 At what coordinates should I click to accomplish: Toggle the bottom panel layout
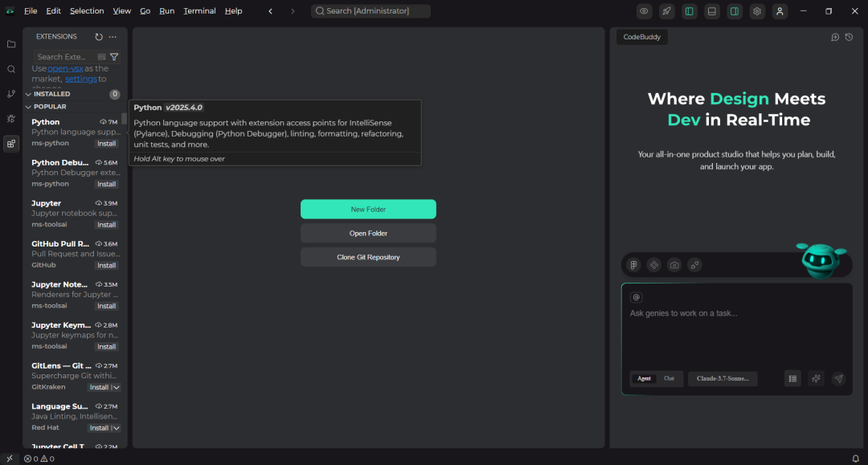click(712, 11)
